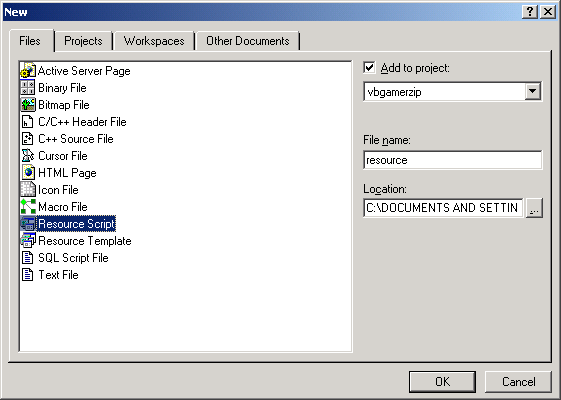This screenshot has width=561, height=400.
Task: Choose the Icon File entry icon
Action: (28, 190)
